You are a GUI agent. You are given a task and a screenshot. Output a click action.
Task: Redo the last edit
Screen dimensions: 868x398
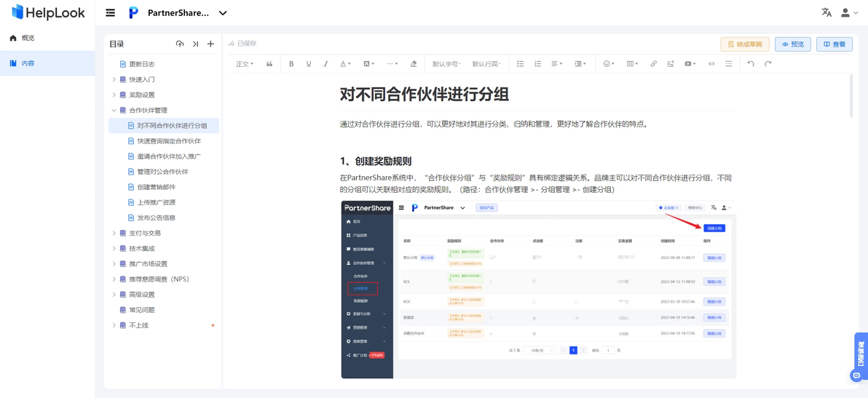[768, 64]
